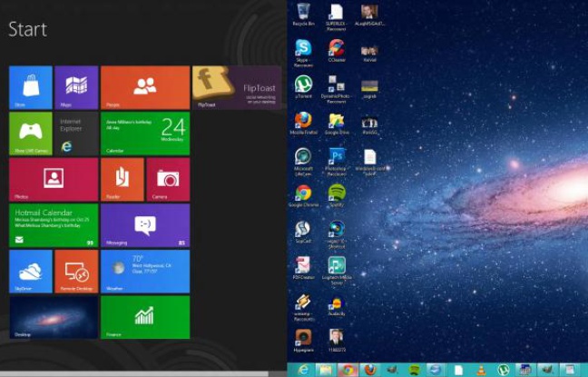Open the Internet Explorer tile
Screen dimensions: 588x377
(x=76, y=134)
